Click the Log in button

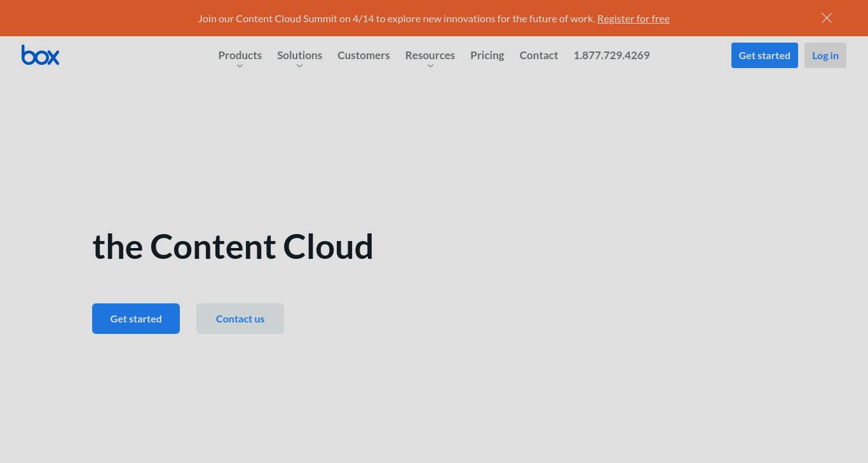(x=825, y=55)
